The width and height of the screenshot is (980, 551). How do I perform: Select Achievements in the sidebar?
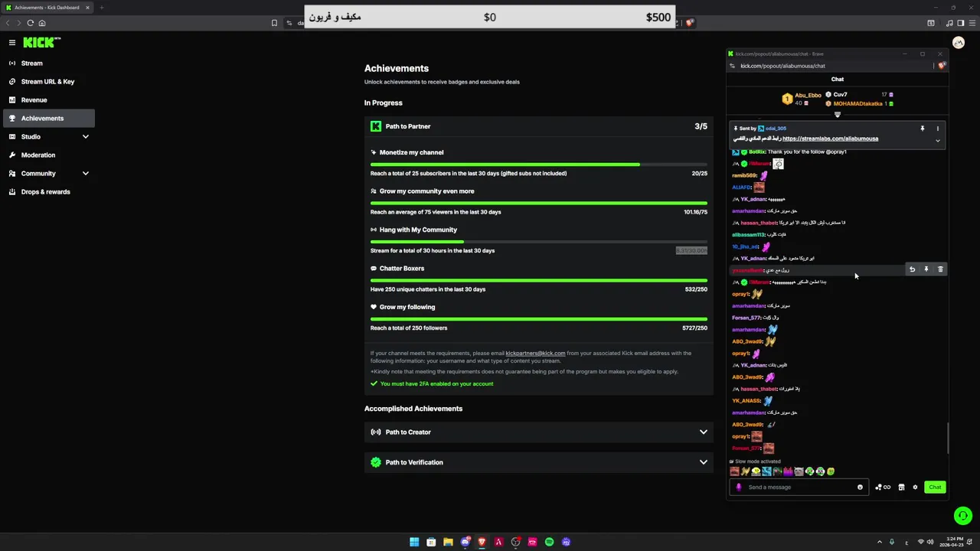[49, 119]
